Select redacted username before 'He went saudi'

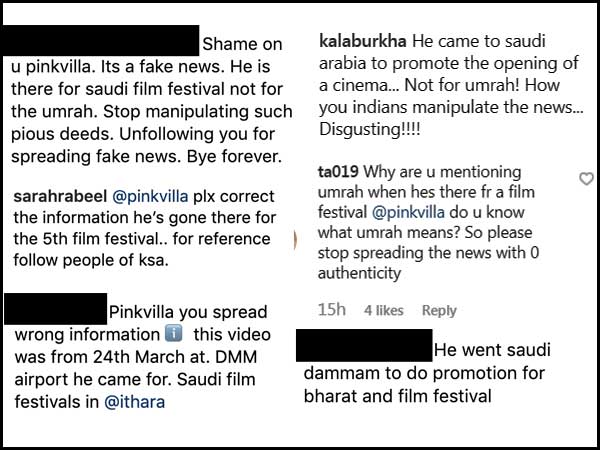tap(364, 346)
